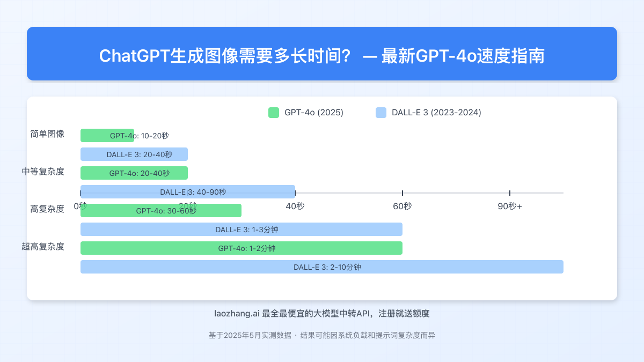Select the 'DALL-E 3: 40-90秒' bar

coord(188,192)
